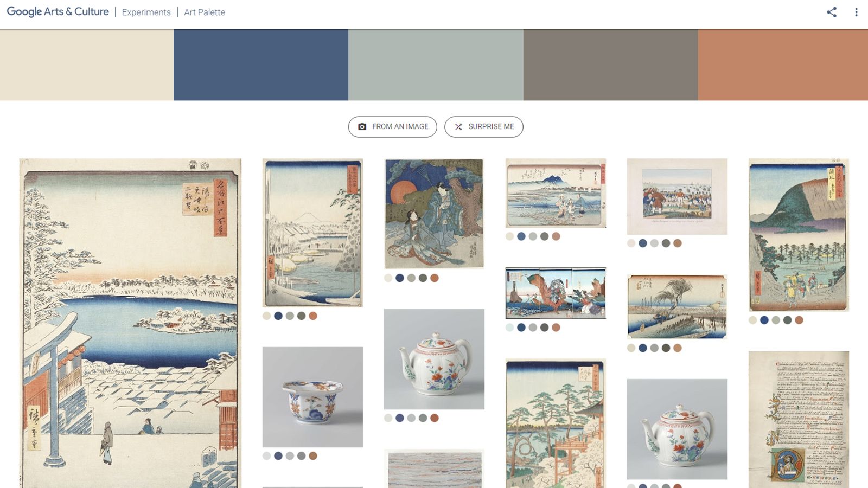Open the Art Palette page
Screen dimensions: 868x488
coord(204,12)
